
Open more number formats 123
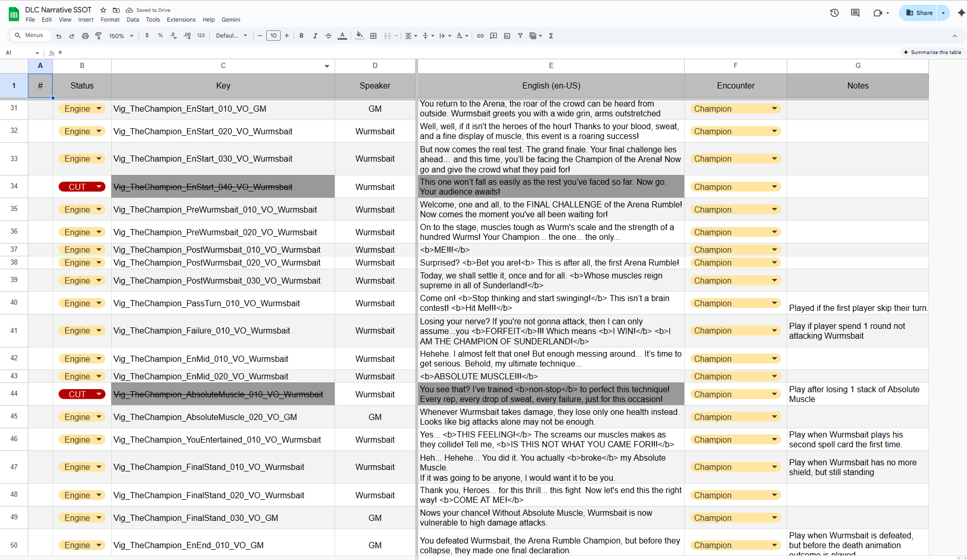[201, 36]
